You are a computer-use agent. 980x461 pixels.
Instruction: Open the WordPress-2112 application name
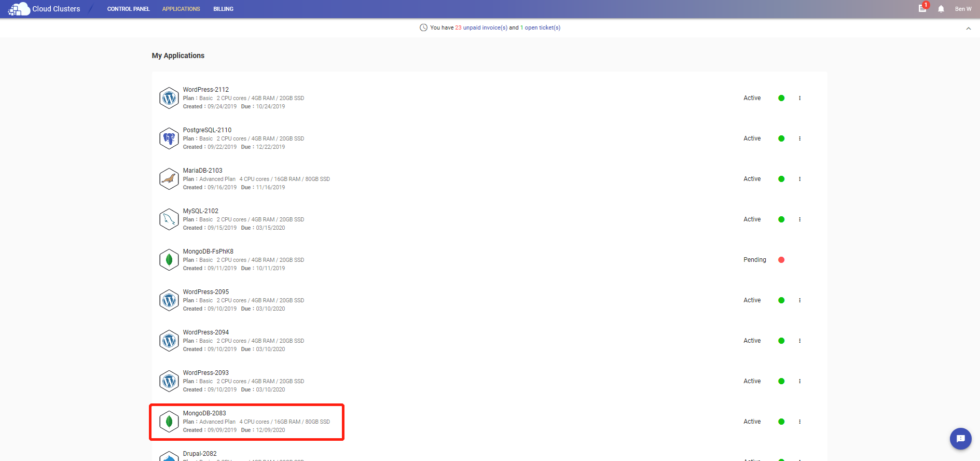click(x=205, y=90)
